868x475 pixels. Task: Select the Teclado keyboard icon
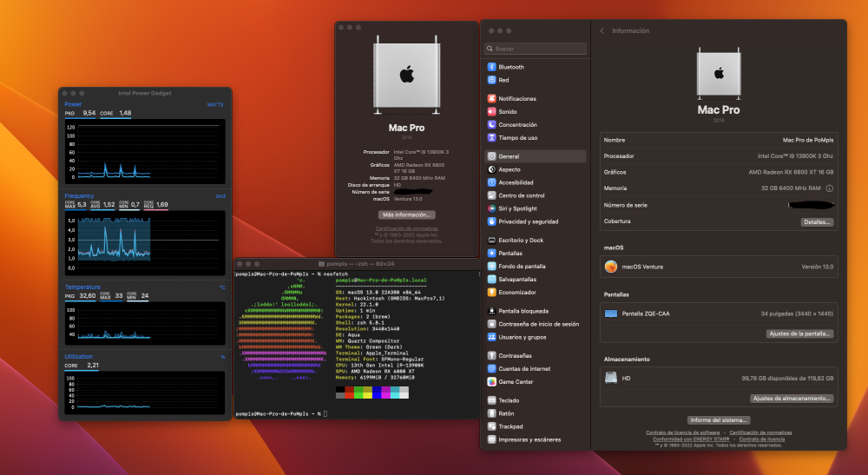[491, 400]
